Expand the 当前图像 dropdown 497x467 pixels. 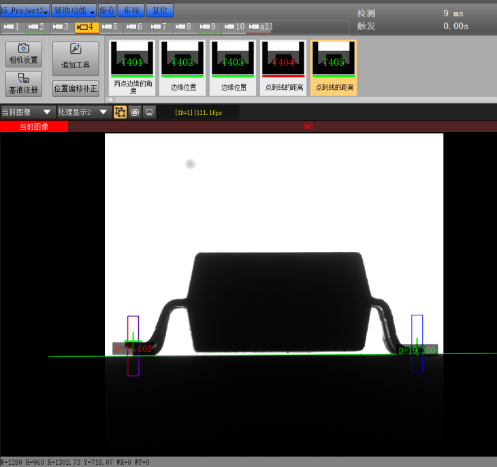point(26,112)
